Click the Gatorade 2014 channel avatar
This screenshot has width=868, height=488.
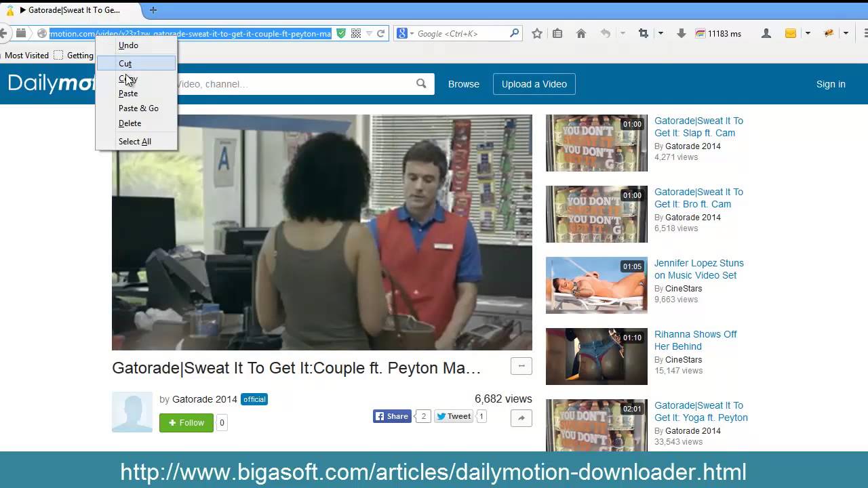tap(132, 412)
